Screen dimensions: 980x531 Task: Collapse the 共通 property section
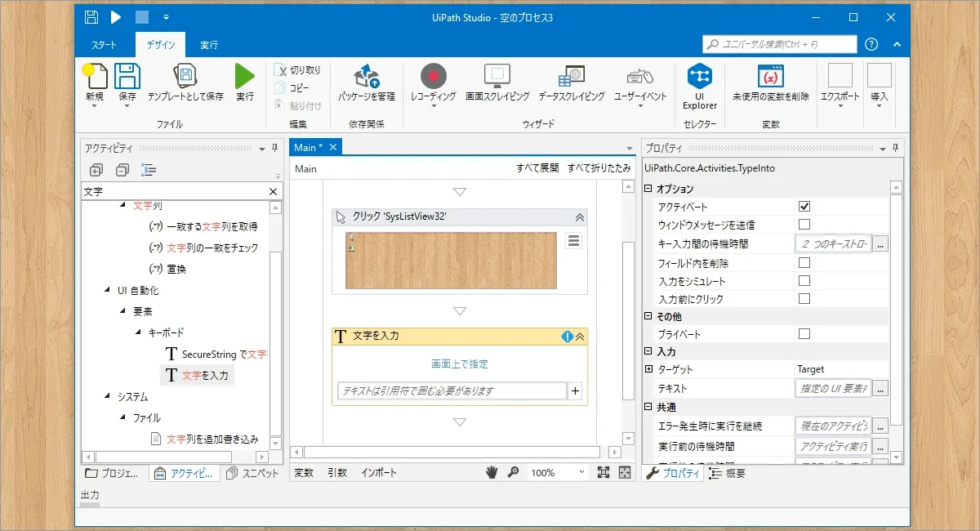[x=648, y=407]
